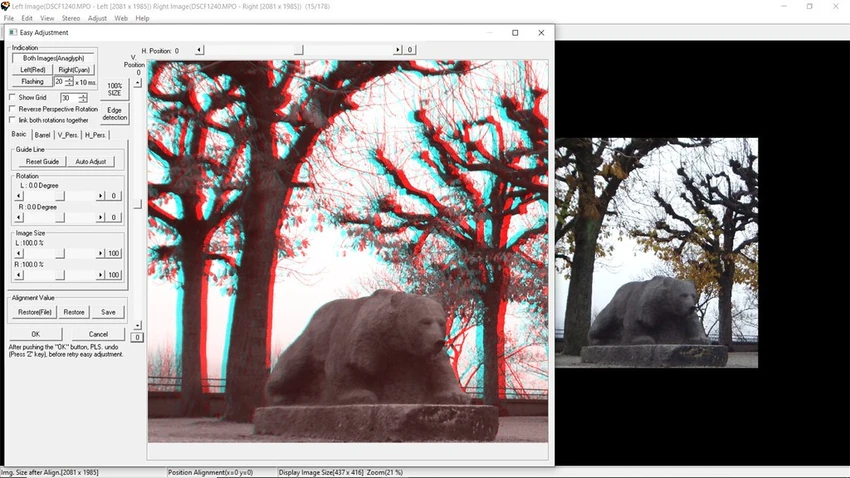
Task: Click right arrow of R rotation slider
Action: tap(100, 217)
